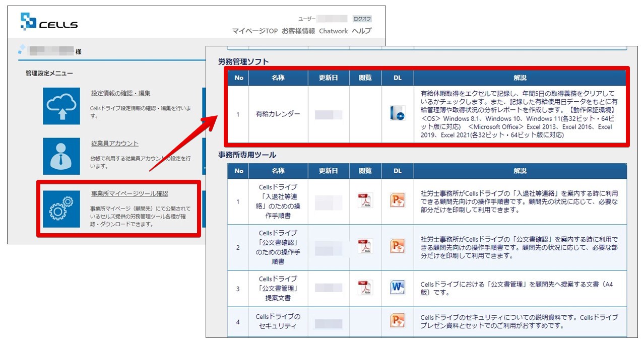
Task: Open 設定情報の確認・編集 link
Action: [x=120, y=93]
